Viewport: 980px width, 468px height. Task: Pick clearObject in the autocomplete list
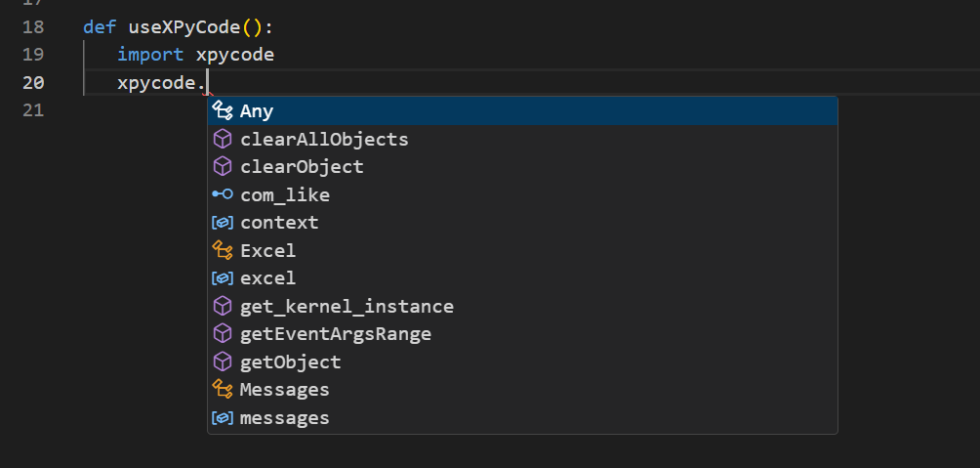(x=302, y=167)
